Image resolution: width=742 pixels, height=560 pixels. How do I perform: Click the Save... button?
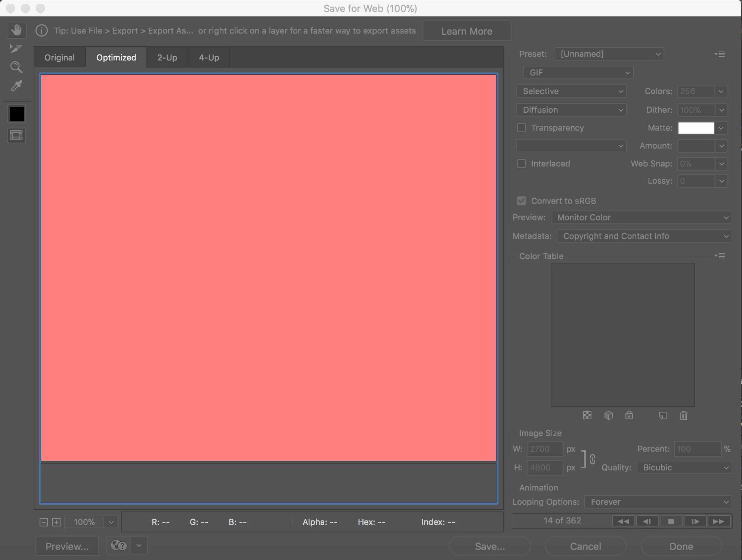click(489, 546)
